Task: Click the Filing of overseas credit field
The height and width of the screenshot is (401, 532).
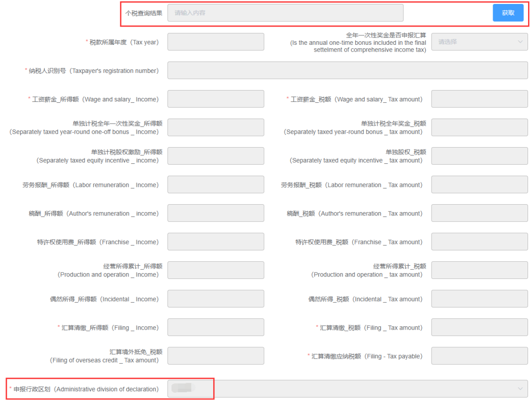Action: tap(216, 356)
